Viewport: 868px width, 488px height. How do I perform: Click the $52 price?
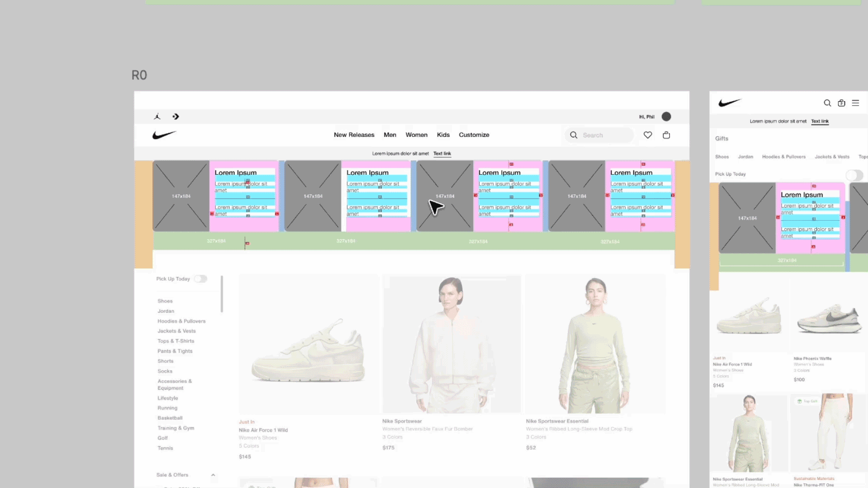point(531,448)
